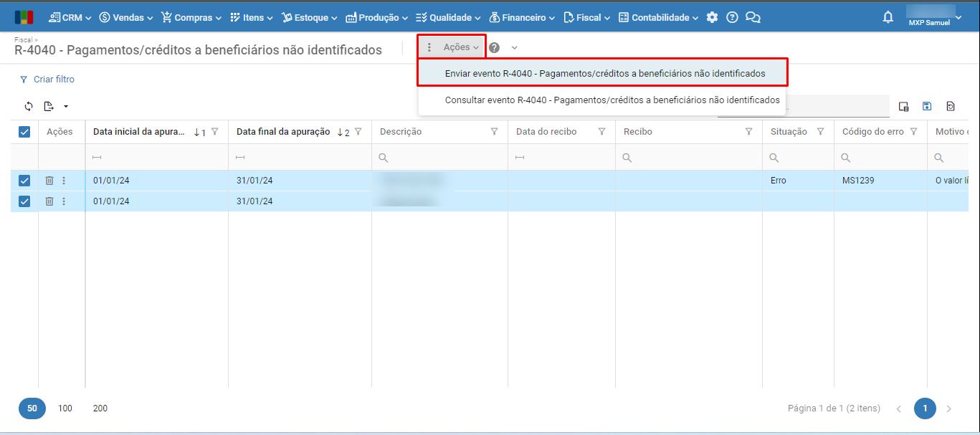The image size is (980, 435).
Task: Delete the second row via trash icon
Action: [49, 201]
